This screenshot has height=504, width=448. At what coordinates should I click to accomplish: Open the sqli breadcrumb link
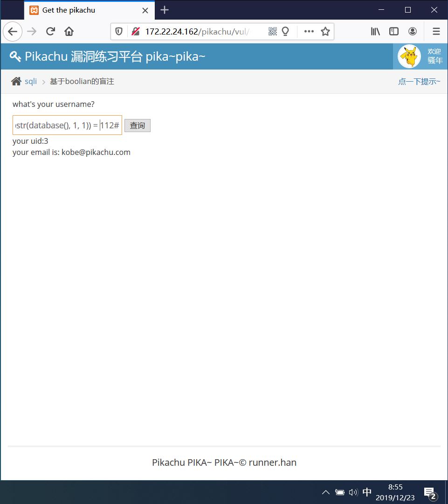point(31,81)
